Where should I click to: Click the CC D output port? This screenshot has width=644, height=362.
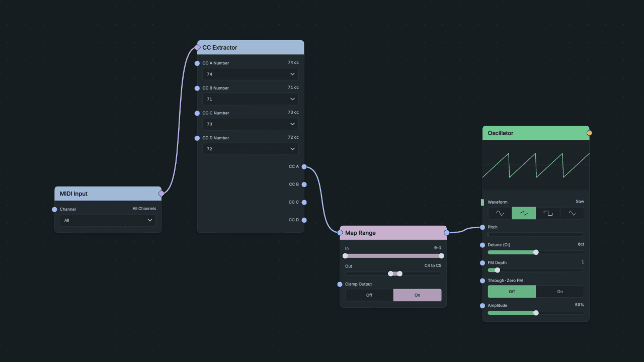[x=304, y=220]
